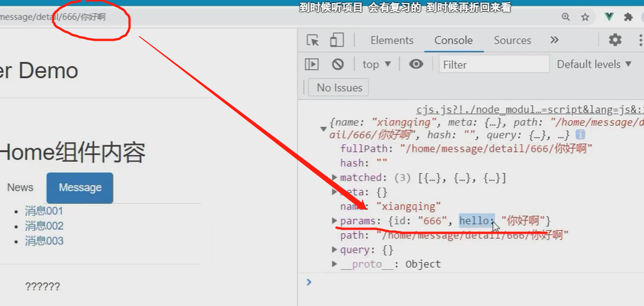
Task: Click the name "xiangqing" value
Action: tap(408, 206)
